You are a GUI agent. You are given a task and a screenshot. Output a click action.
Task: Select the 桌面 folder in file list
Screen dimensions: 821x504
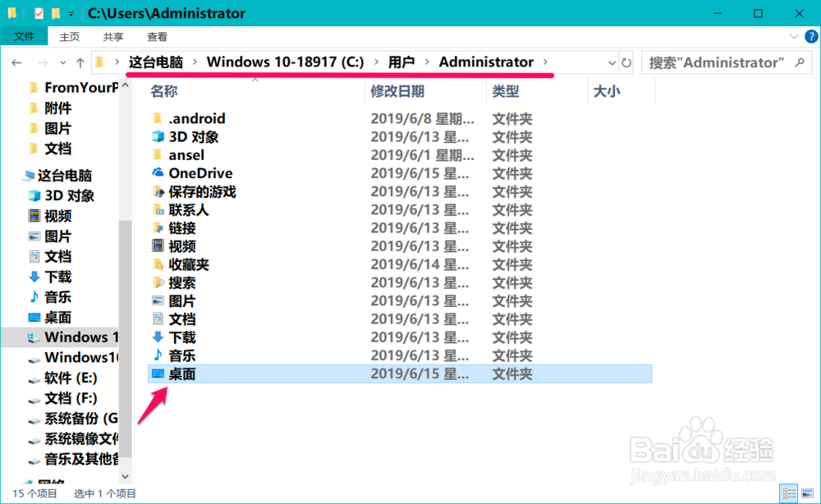tap(400, 373)
